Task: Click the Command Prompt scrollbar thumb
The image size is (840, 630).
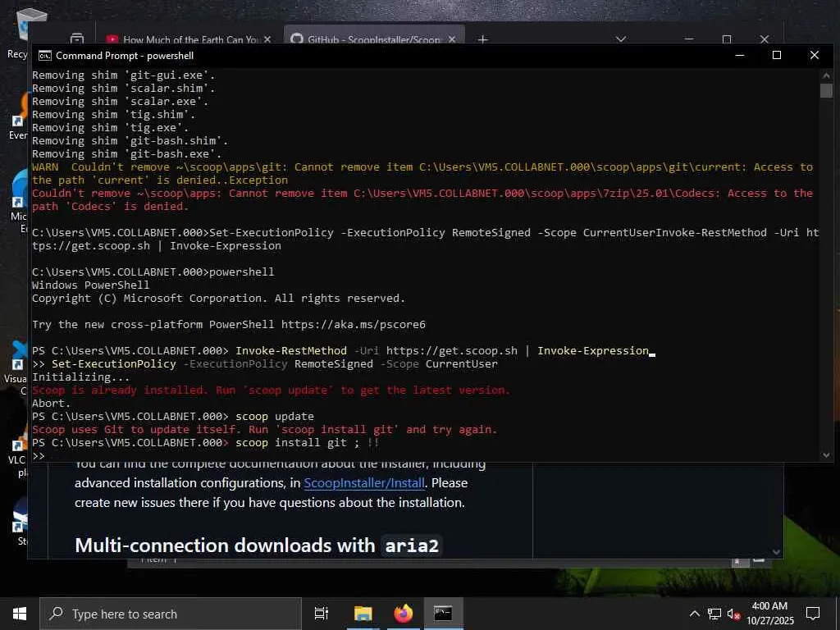Action: pos(825,90)
